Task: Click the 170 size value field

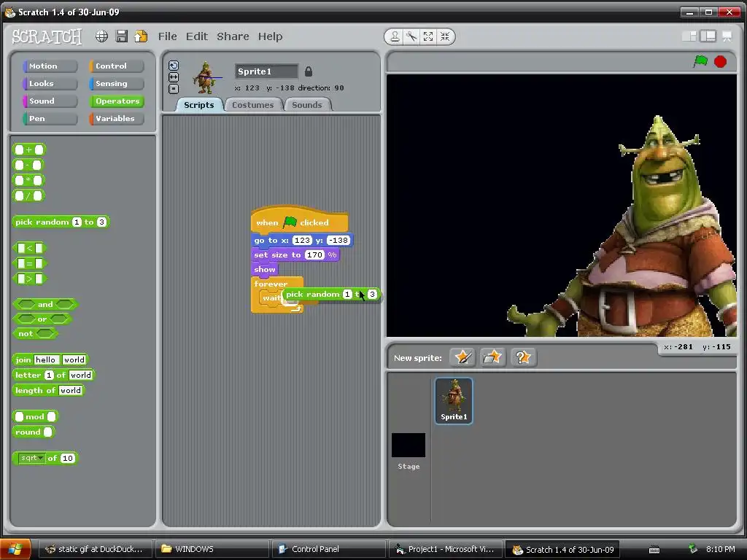Action: [x=314, y=254]
